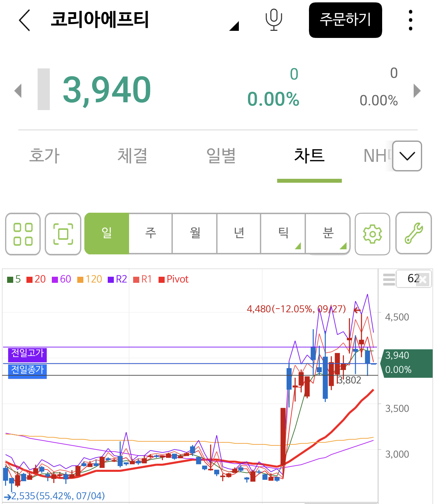Image resolution: width=435 pixels, height=504 pixels.
Task: Select the 차트 tab
Action: 309,155
